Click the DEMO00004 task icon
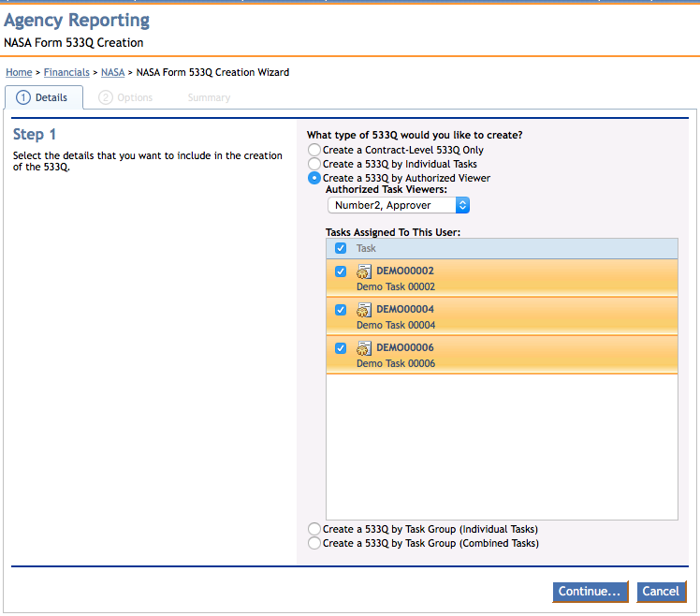Viewport: 700px width, 616px height. click(365, 310)
